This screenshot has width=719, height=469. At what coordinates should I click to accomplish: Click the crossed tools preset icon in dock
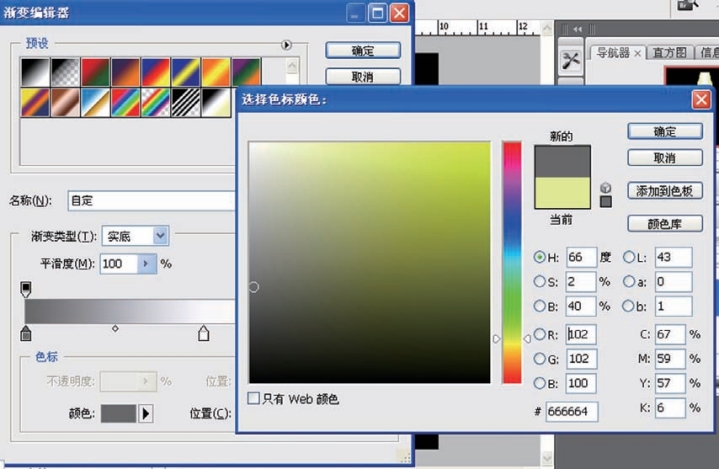tap(571, 61)
